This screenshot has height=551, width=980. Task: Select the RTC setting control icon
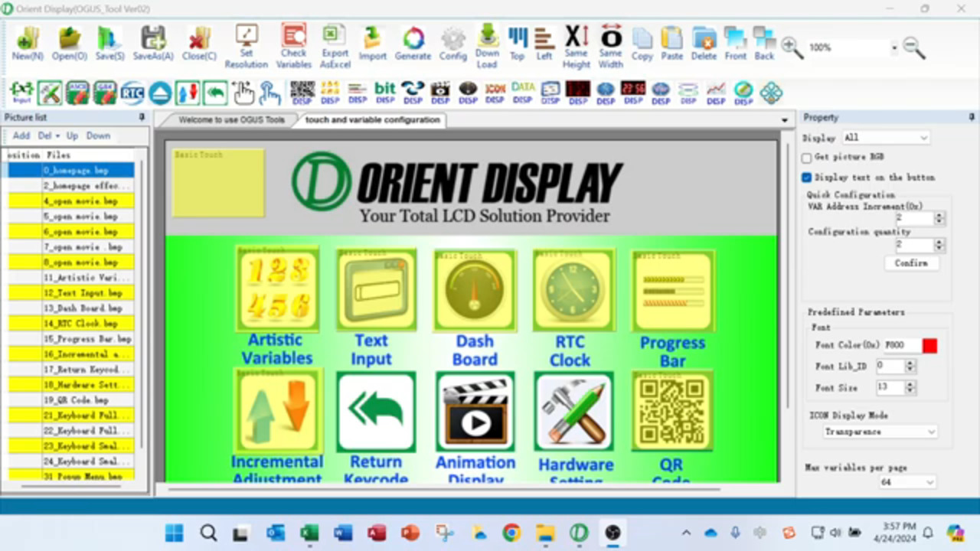[x=132, y=93]
